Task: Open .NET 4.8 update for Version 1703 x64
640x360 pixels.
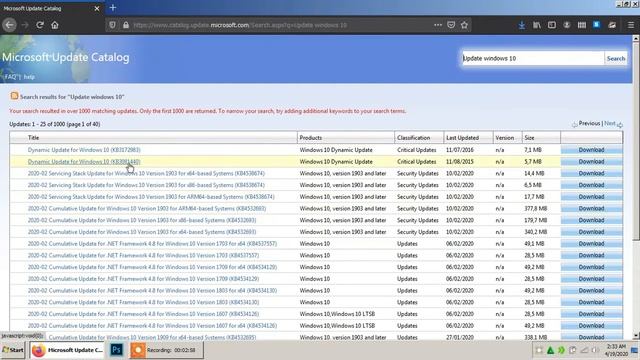Action: (x=152, y=244)
